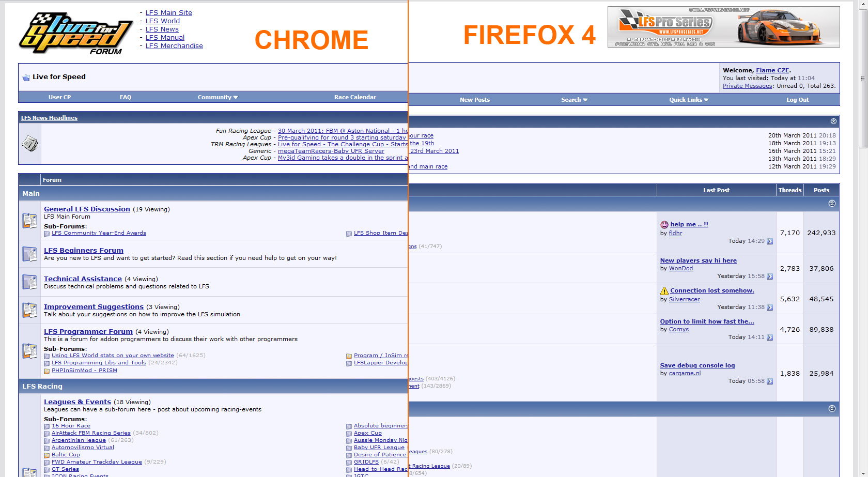The height and width of the screenshot is (477, 868).
Task: Click the General LFS Discussion forum status icon
Action: (x=29, y=221)
